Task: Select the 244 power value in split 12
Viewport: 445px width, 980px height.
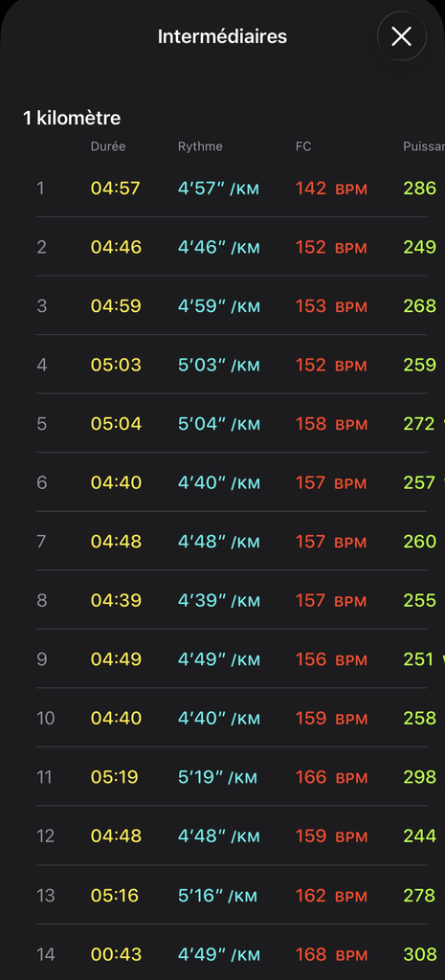Action: pos(420,835)
